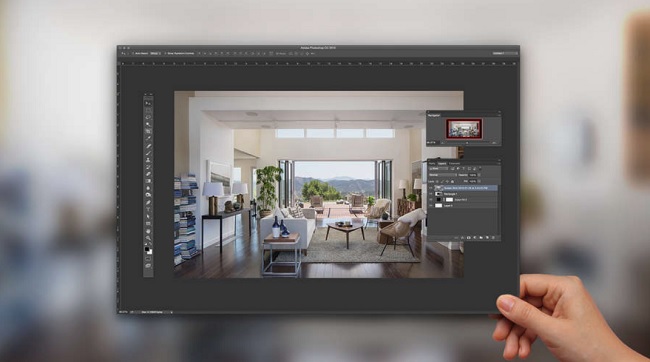650x362 pixels.
Task: Select the Clone Stamp tool
Action: tap(148, 160)
